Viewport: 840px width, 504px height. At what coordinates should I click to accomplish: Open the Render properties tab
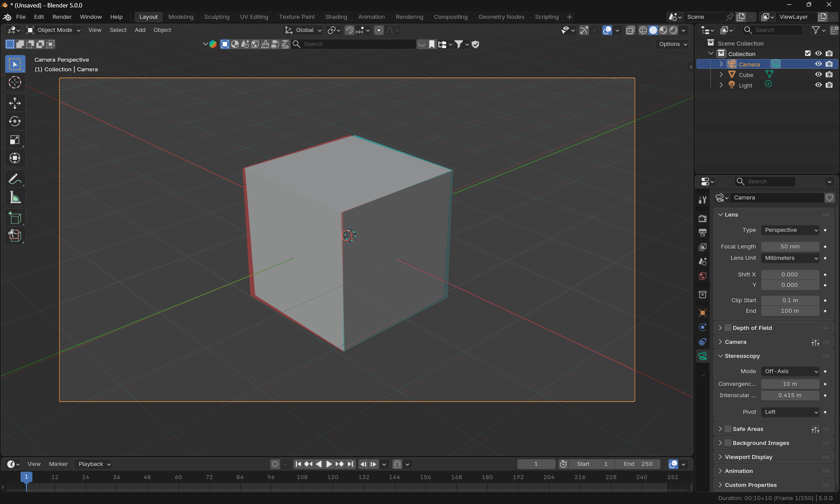703,218
